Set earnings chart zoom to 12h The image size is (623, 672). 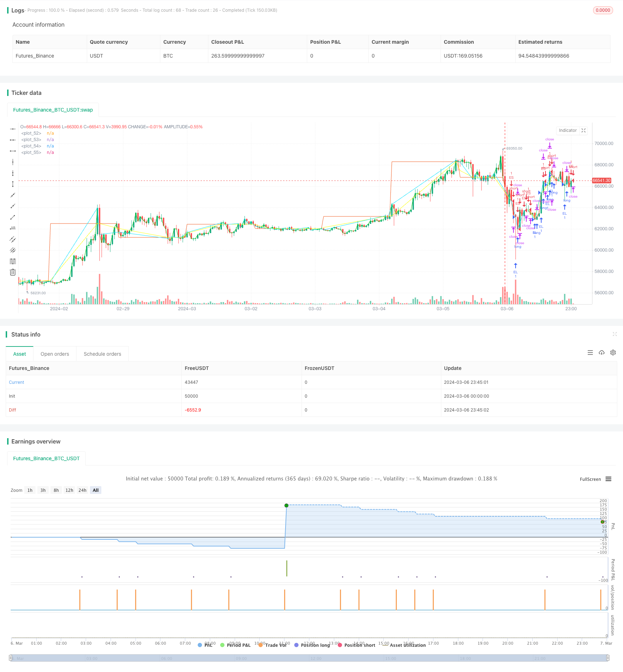pos(69,490)
